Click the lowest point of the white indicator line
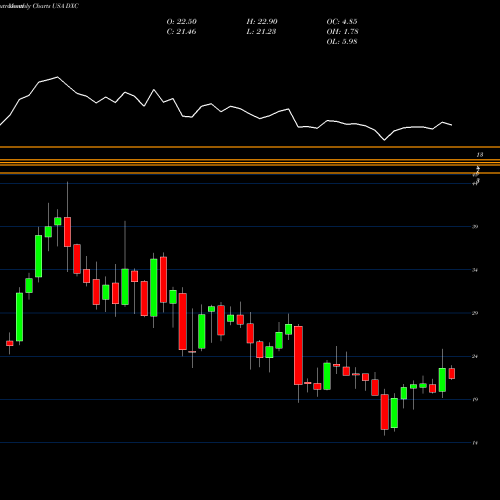This screenshot has width=500, height=500. (x=384, y=140)
